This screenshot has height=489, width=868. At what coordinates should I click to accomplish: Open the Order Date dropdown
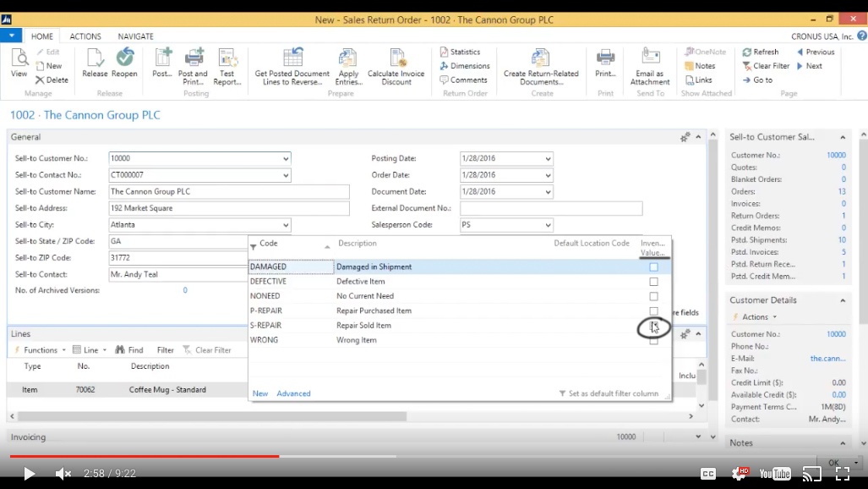coord(548,175)
